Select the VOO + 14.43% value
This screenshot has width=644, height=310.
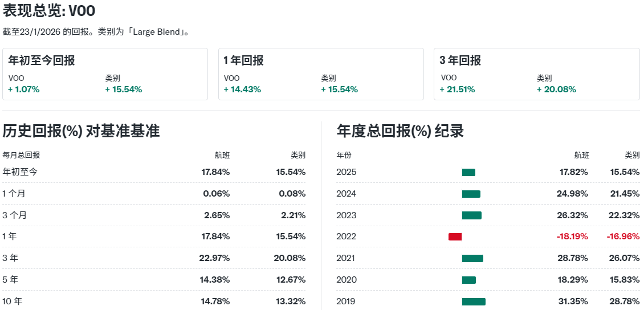pos(242,89)
